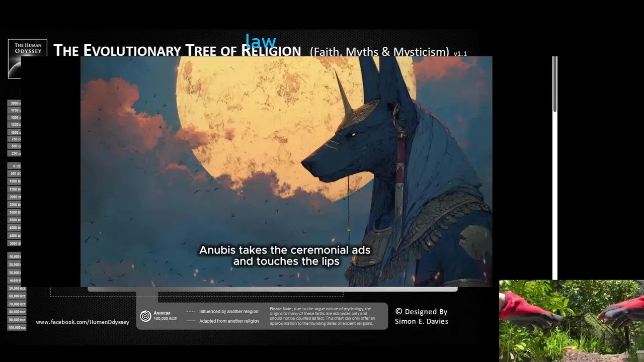Click the "(Faith, Myths & Mysticism)" subtitle
This screenshot has width=644, height=362.
point(379,52)
